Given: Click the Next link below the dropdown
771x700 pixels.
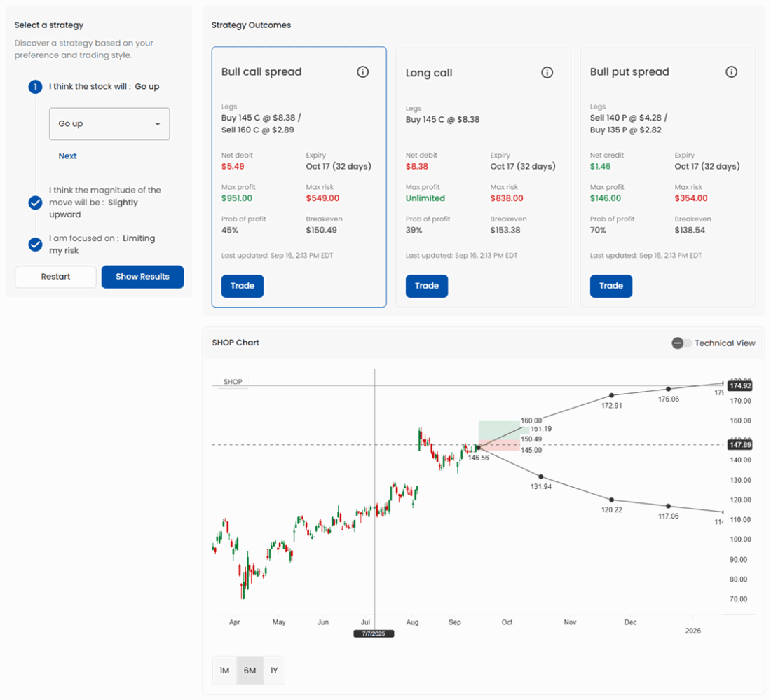Looking at the screenshot, I should (x=67, y=156).
